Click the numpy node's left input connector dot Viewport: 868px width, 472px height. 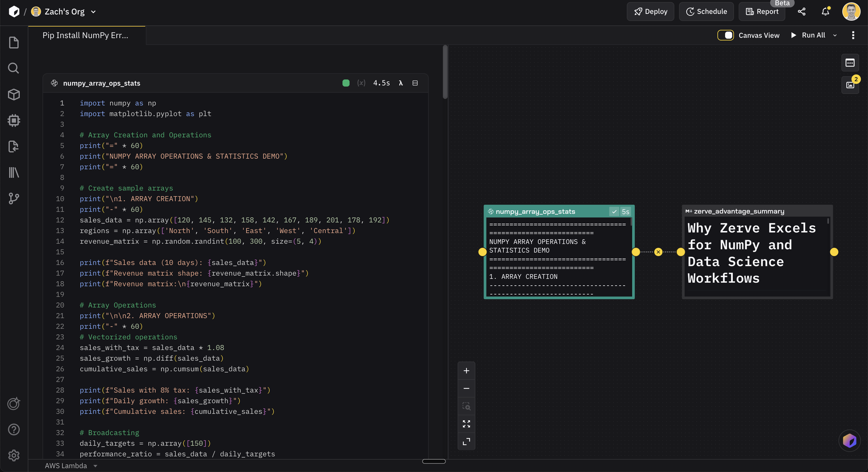coord(482,252)
